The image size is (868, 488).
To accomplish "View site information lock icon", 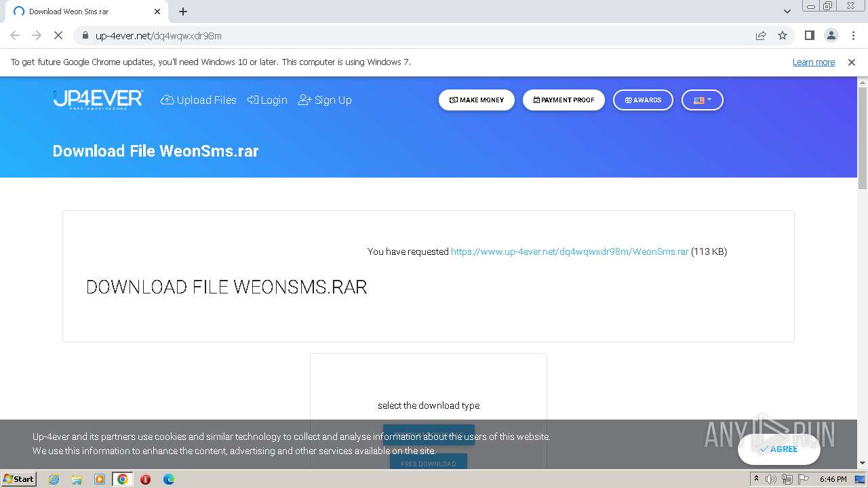I will (85, 35).
